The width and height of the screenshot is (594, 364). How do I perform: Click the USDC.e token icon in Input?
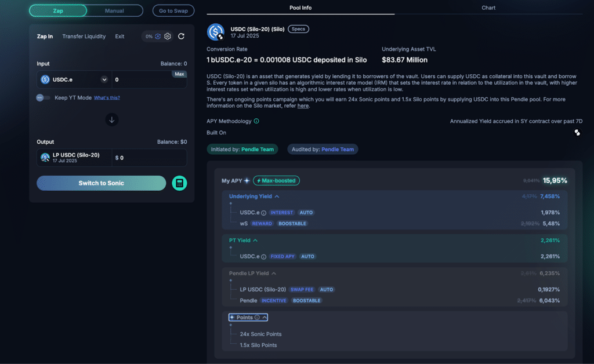pos(45,79)
